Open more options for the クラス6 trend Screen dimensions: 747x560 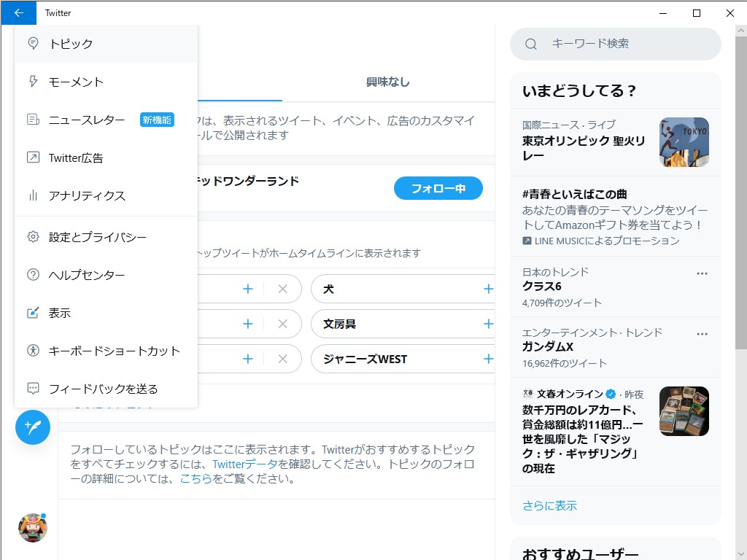point(702,272)
